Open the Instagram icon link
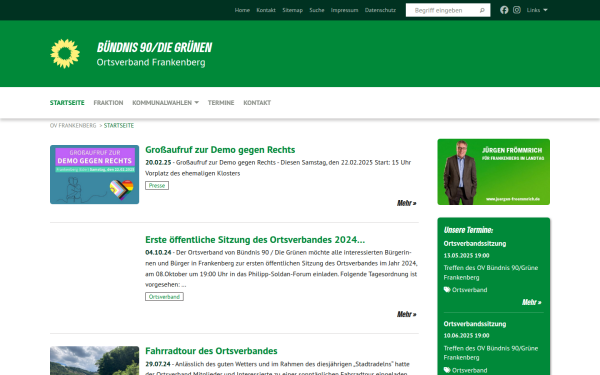 [x=517, y=10]
